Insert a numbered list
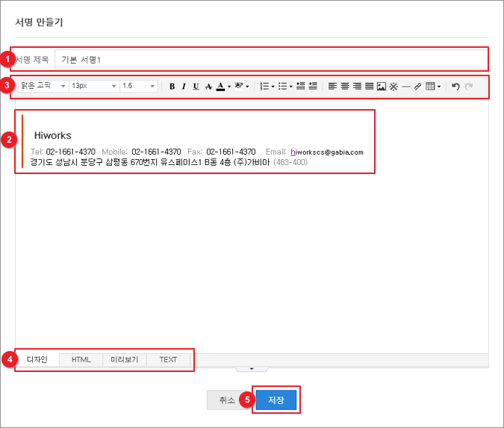Image resolution: width=504 pixels, height=428 pixels. pyautogui.click(x=264, y=86)
